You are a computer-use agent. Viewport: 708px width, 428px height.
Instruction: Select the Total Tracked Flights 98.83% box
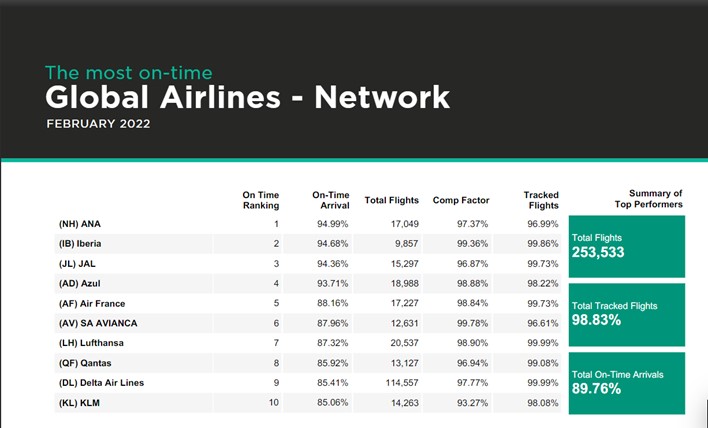627,315
